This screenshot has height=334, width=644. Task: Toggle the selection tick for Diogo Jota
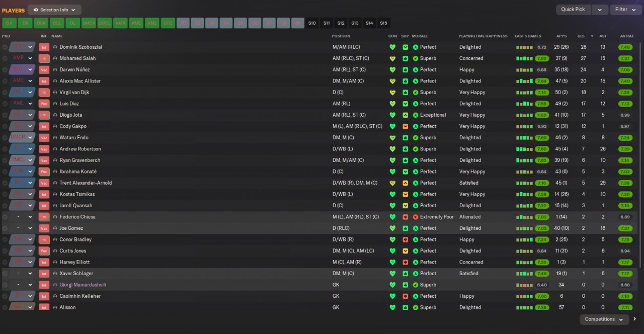click(5, 115)
